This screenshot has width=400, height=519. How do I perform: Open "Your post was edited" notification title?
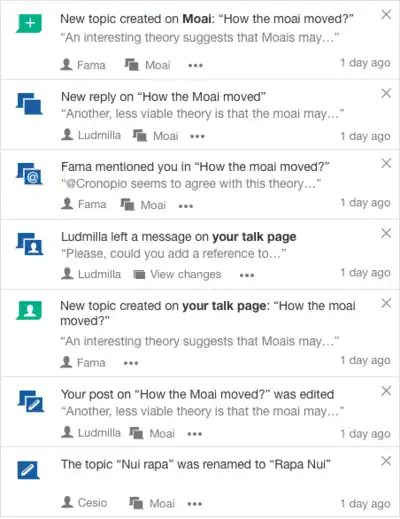click(x=197, y=394)
